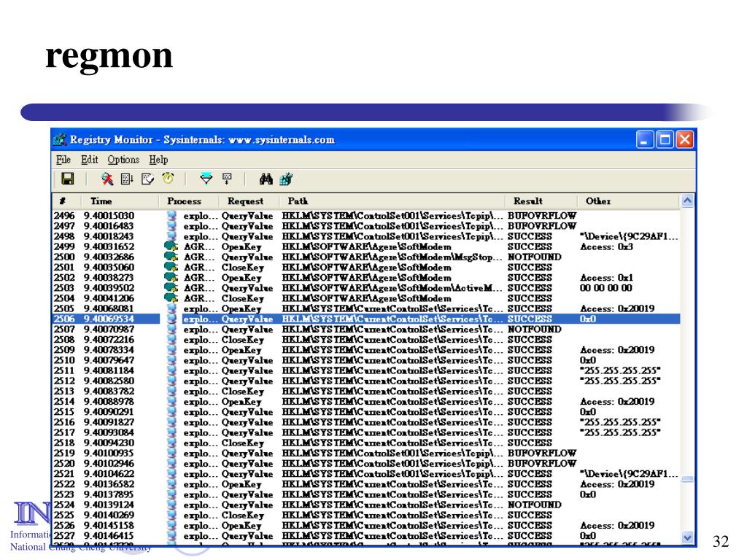Click the clock time format icon

coord(168,179)
